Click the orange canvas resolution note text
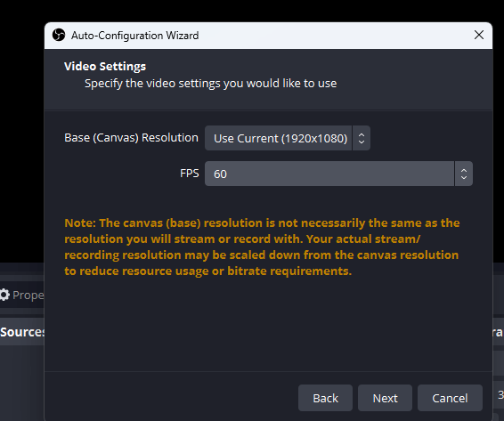This screenshot has height=421, width=504. point(262,247)
